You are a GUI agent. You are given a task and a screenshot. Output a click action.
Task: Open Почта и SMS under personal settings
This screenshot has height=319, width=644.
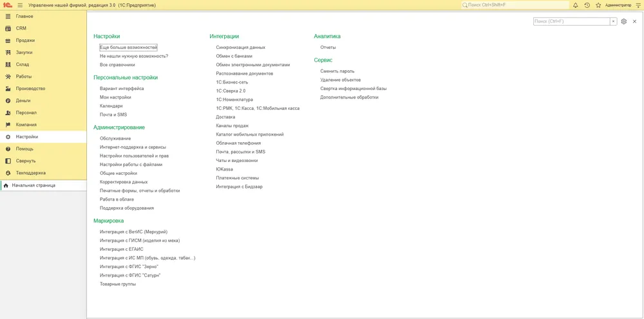point(113,115)
